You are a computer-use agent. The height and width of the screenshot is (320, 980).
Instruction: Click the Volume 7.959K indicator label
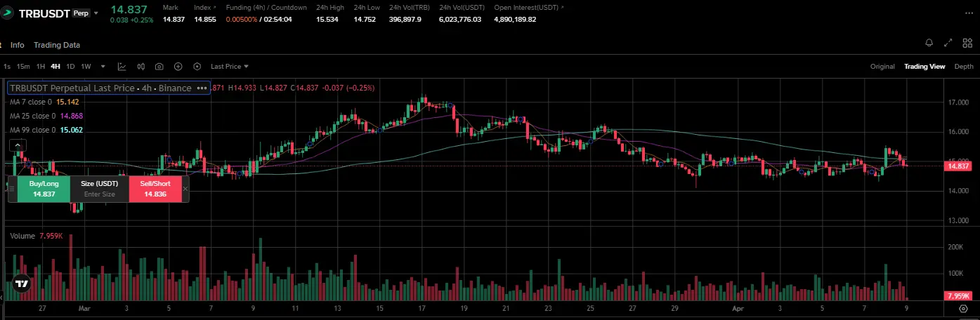point(37,236)
